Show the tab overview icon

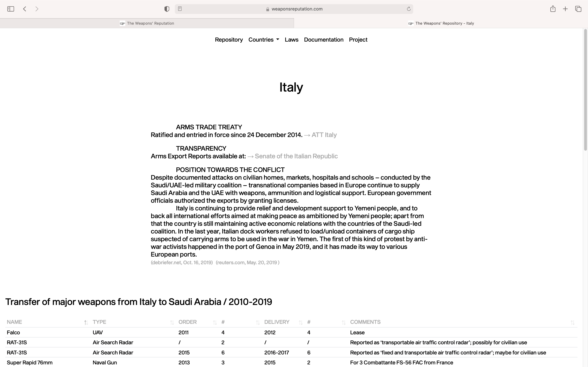[578, 9]
